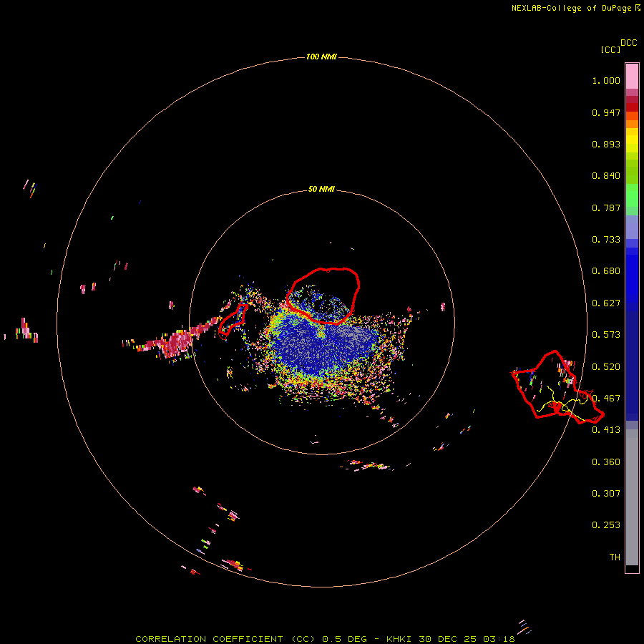The image size is (644, 644).
Task: Click the 0.360 scale value
Action: tap(606, 462)
